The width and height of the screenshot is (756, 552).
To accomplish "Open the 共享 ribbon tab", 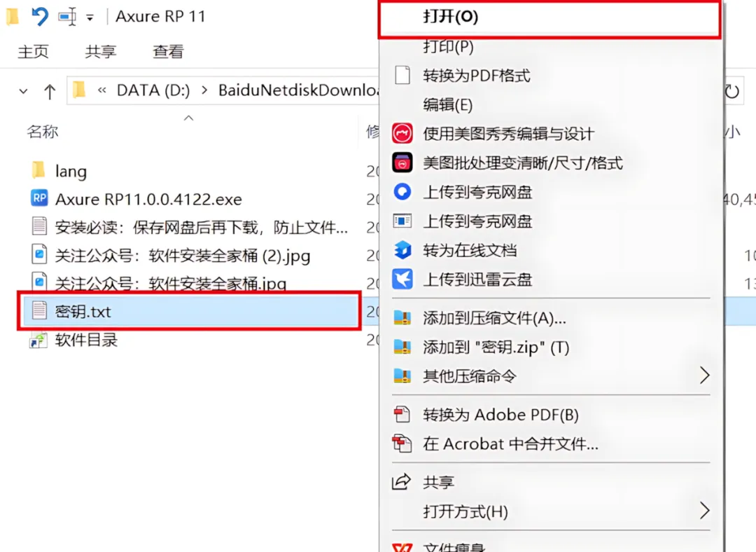I will click(100, 52).
